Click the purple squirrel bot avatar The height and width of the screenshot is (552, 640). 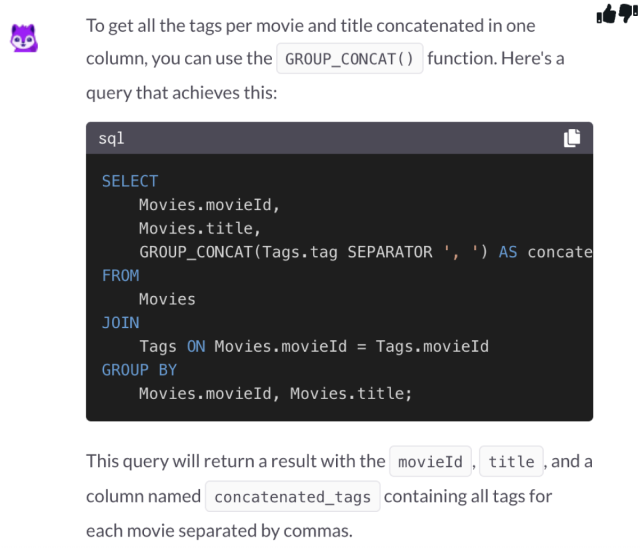tap(24, 38)
